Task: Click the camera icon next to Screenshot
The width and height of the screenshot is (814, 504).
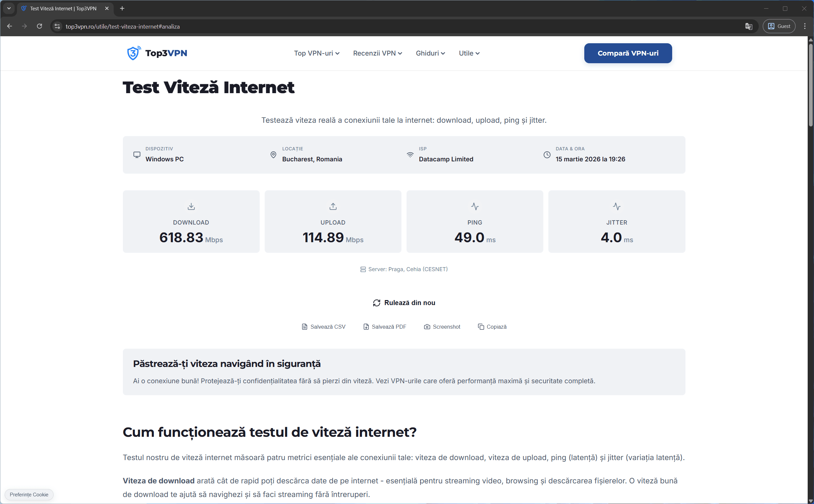Action: point(427,327)
